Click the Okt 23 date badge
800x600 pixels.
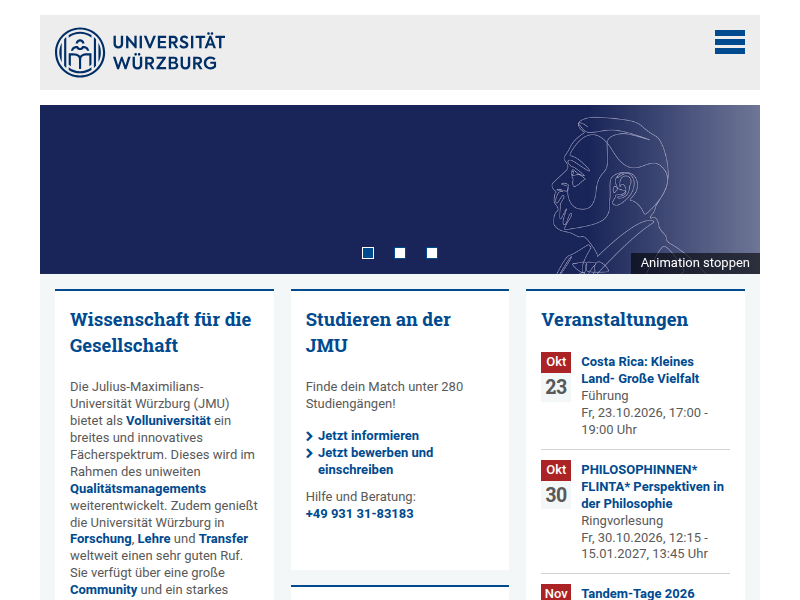click(x=556, y=377)
